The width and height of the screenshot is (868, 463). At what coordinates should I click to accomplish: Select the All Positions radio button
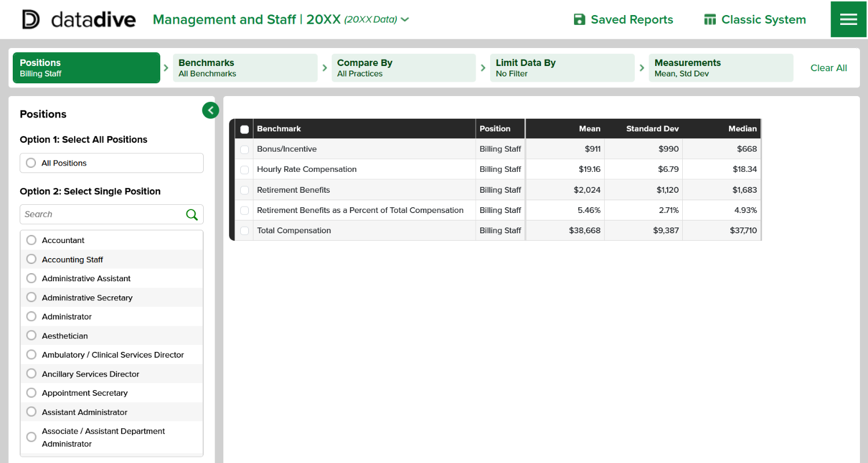pyautogui.click(x=31, y=163)
